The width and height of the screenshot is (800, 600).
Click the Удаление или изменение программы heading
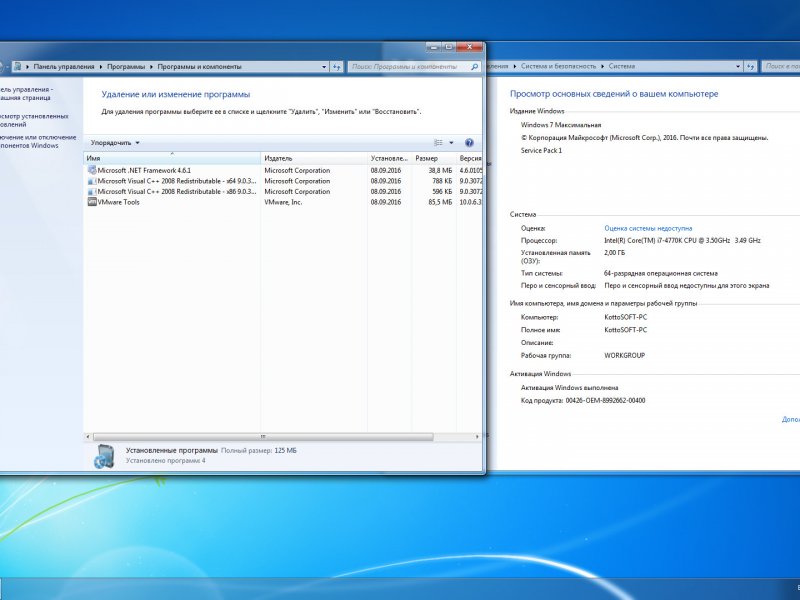coord(176,94)
